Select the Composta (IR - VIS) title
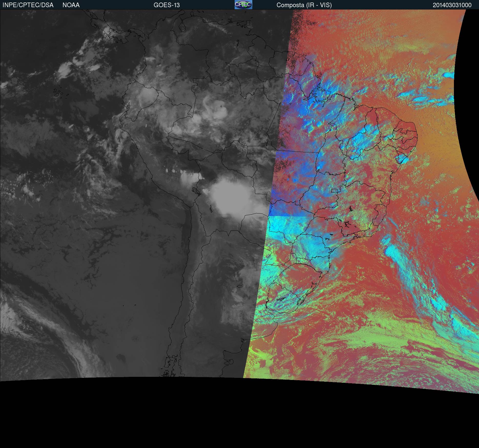This screenshot has width=479, height=448. [304, 5]
